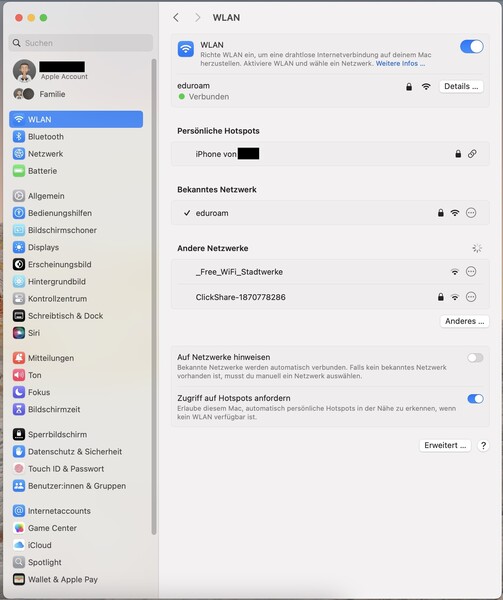Click the help question mark button
This screenshot has width=503, height=600.
click(x=483, y=445)
